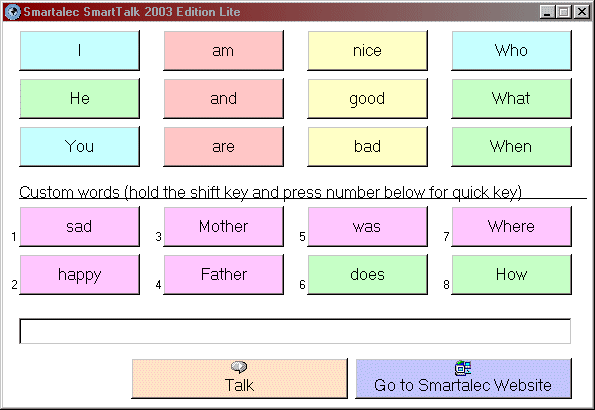Select the "Who" question word

click(511, 50)
